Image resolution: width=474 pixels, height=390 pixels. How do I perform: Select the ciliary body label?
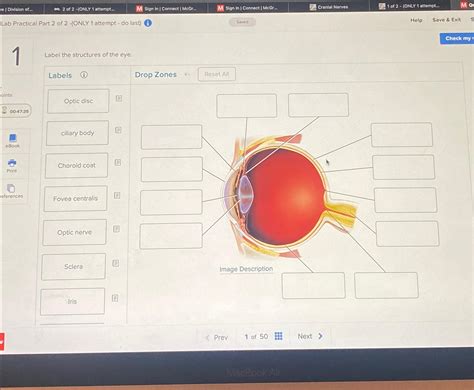tap(77, 133)
